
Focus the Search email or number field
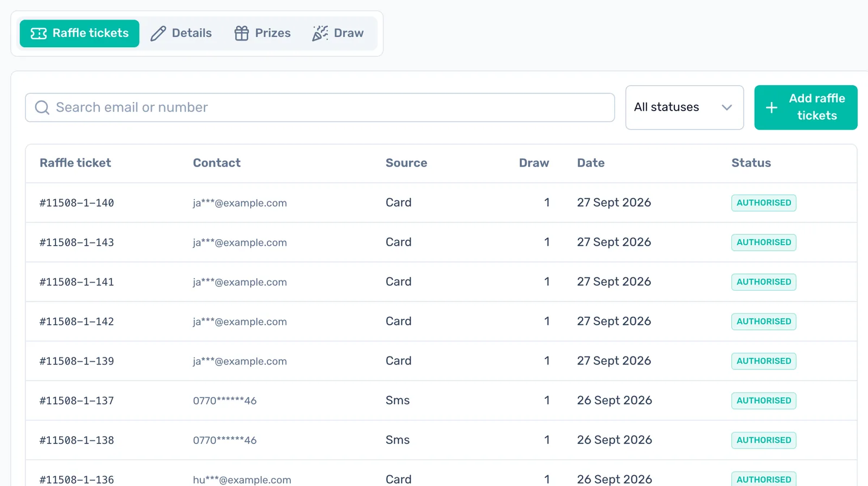click(320, 107)
